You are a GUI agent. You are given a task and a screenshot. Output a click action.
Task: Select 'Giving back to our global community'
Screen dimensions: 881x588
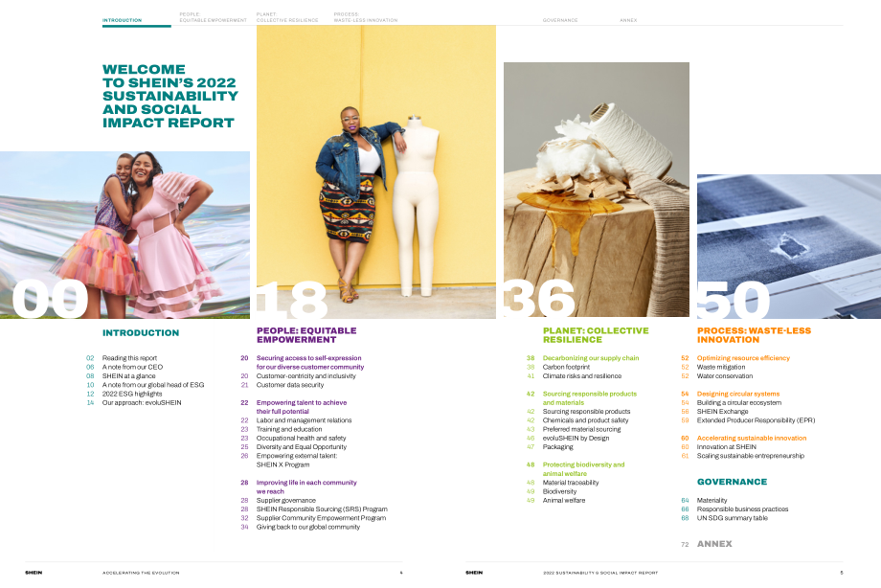(x=308, y=527)
